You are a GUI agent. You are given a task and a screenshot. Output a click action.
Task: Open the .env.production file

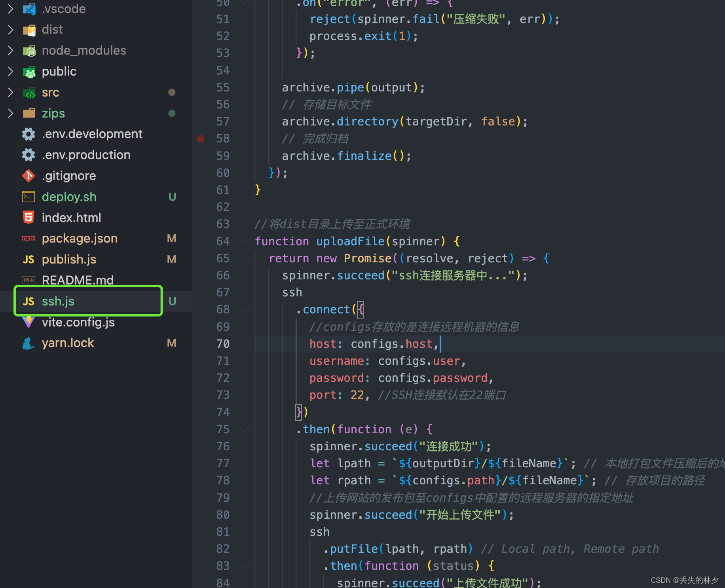[86, 155]
